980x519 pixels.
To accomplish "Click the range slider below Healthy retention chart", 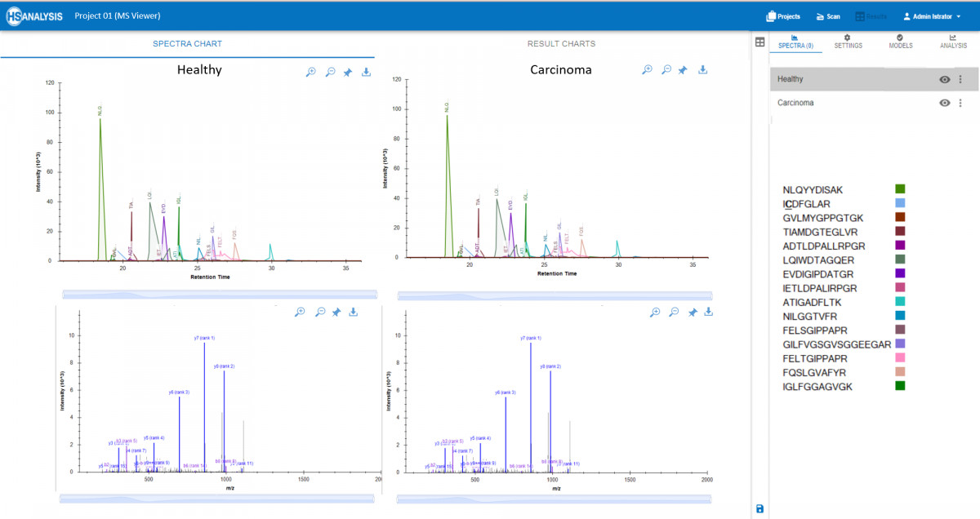I will 219,295.
